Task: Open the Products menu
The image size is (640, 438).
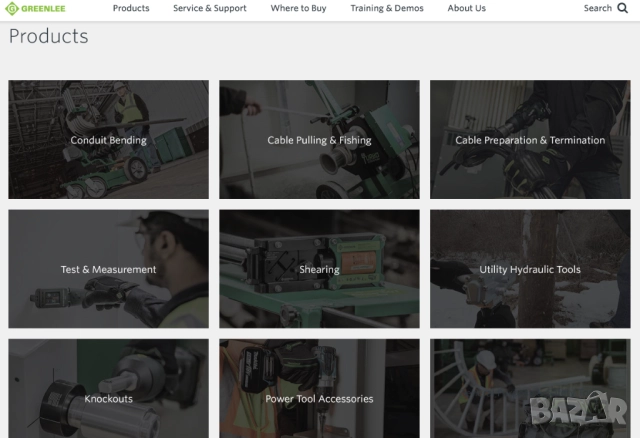Action: pos(131,8)
